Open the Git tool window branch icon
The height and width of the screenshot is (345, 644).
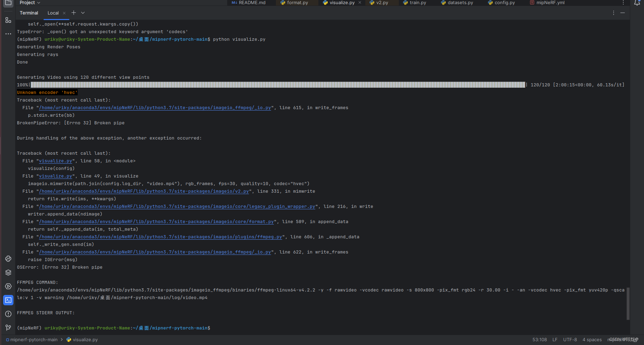[x=8, y=328]
